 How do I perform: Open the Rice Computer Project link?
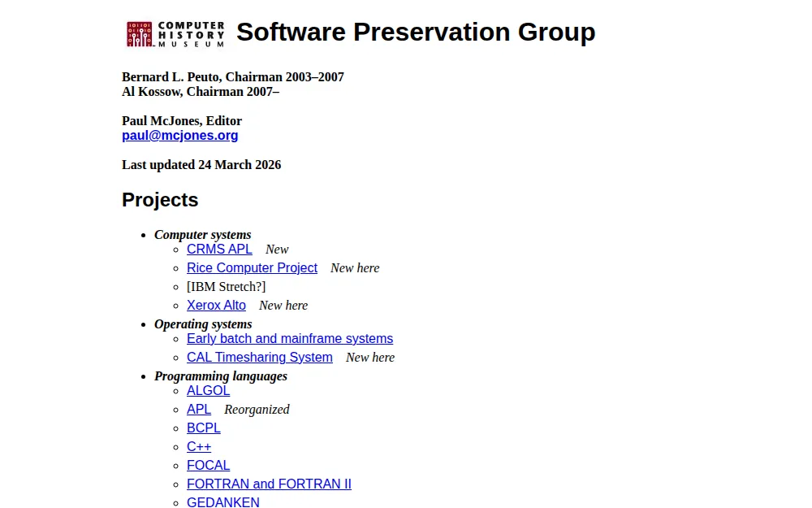click(252, 268)
